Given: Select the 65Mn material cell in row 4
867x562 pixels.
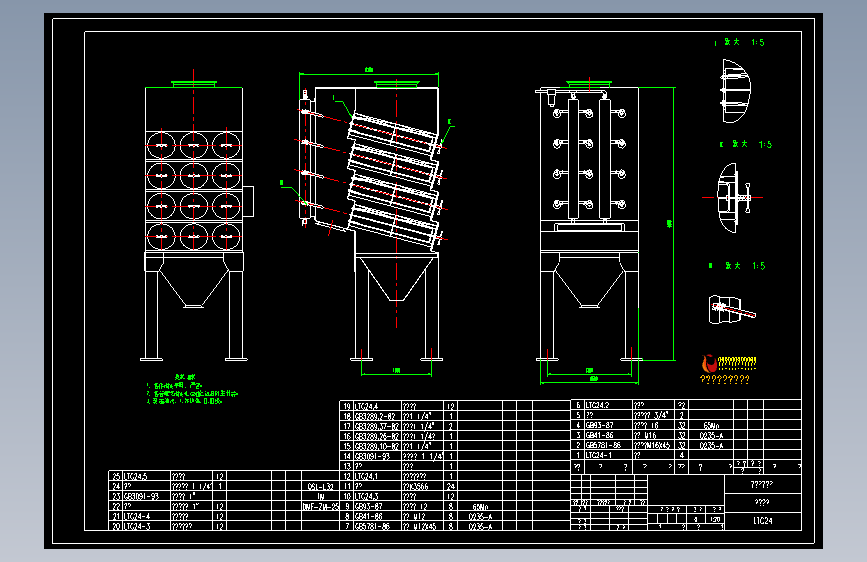Looking at the screenshot, I should [711, 425].
